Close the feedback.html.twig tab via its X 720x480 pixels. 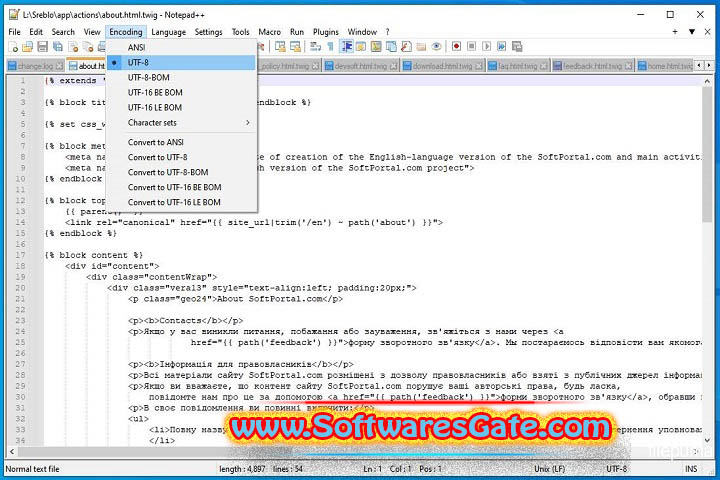tap(628, 66)
